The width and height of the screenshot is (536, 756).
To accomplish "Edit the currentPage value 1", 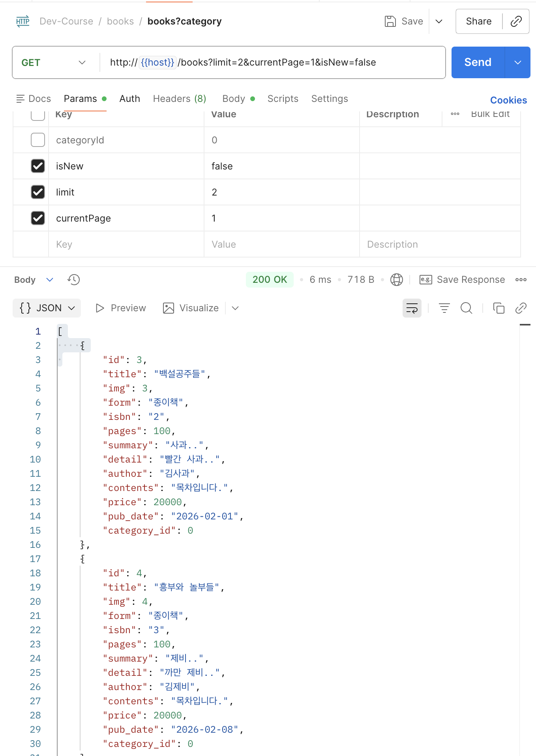I will 282,218.
